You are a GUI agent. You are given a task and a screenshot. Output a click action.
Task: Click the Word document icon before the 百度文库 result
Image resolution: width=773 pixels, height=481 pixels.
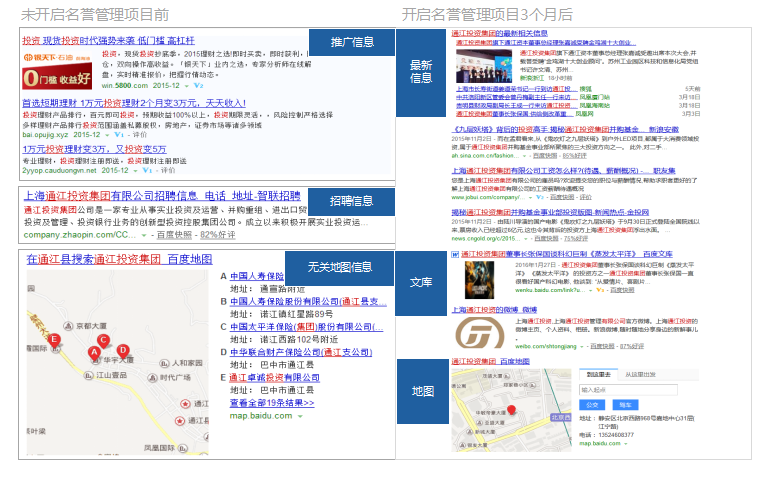click(455, 254)
